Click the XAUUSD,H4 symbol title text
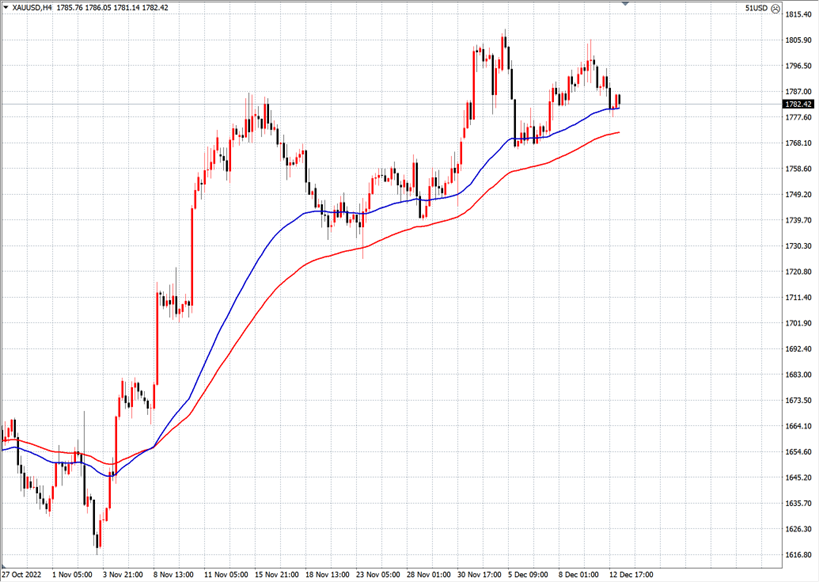Image resolution: width=819 pixels, height=582 pixels. (x=33, y=8)
